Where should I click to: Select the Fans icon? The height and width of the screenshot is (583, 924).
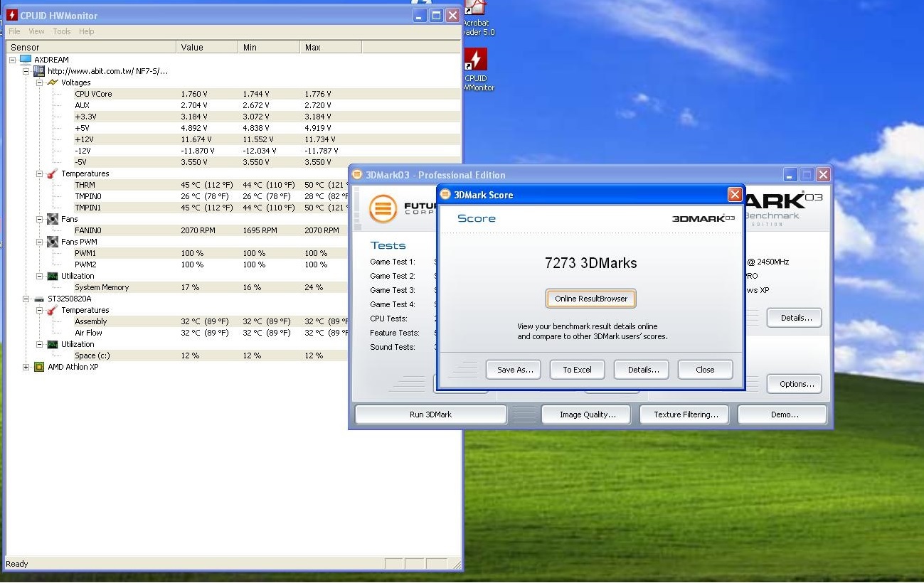pyautogui.click(x=53, y=219)
